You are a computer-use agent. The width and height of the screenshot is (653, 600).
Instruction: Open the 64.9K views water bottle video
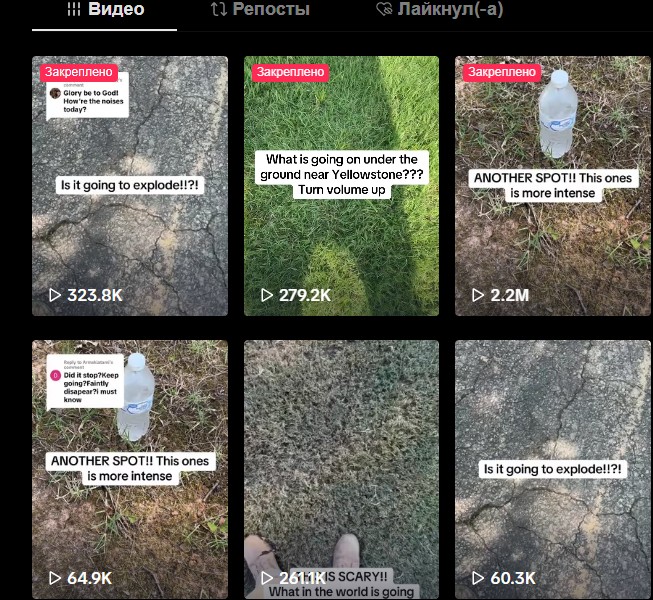130,470
